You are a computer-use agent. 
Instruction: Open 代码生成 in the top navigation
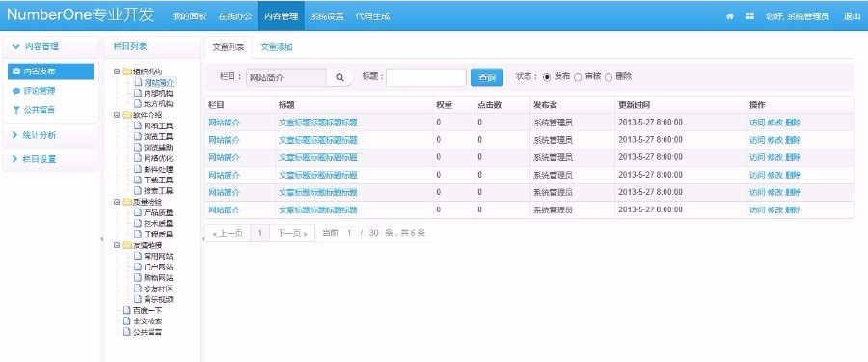[x=373, y=16]
